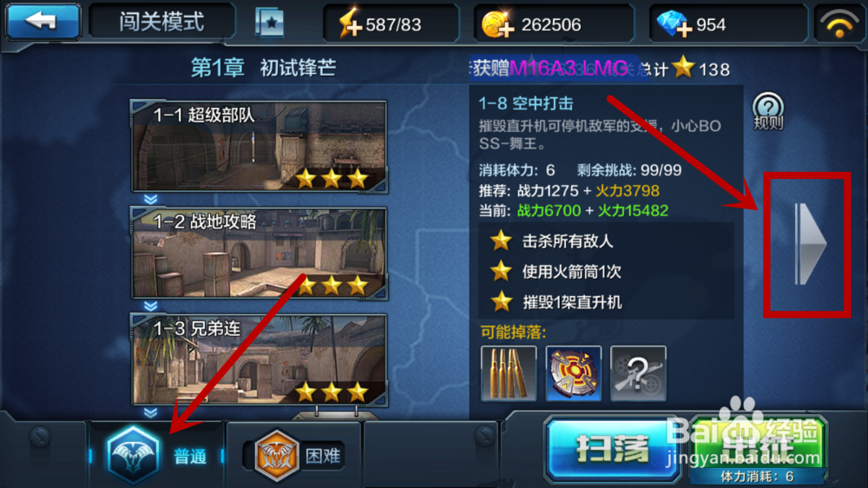The width and height of the screenshot is (868, 488).
Task: Check the WiFi signal indicator
Action: pos(839,23)
